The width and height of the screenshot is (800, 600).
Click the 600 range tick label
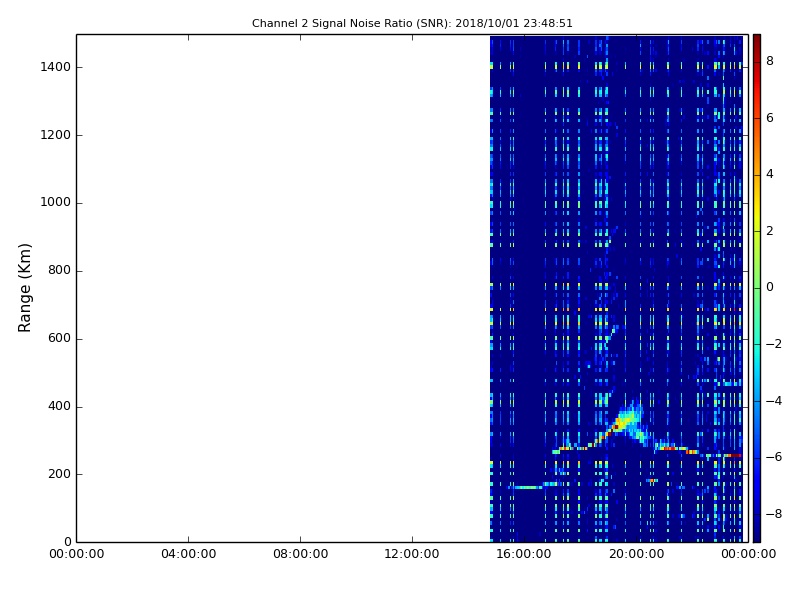coord(59,338)
